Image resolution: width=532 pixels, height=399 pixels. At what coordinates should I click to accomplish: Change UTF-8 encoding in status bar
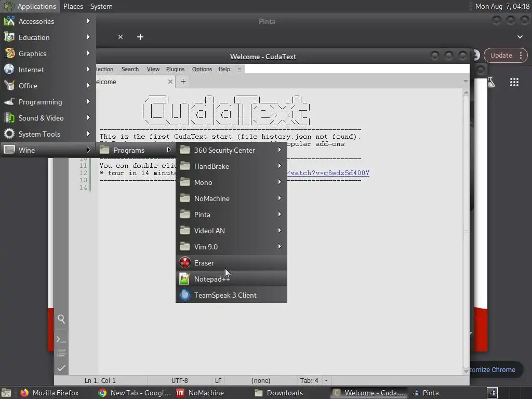coord(179,381)
